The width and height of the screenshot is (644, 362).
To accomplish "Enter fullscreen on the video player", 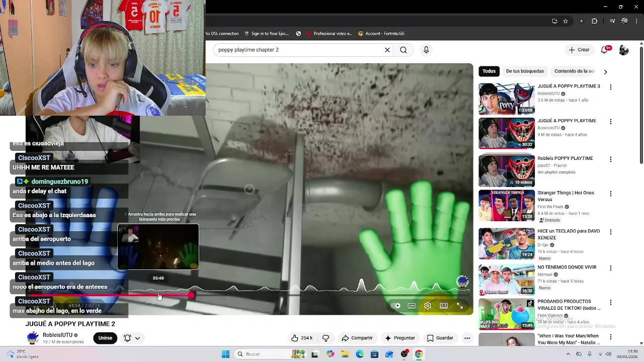I will (460, 306).
